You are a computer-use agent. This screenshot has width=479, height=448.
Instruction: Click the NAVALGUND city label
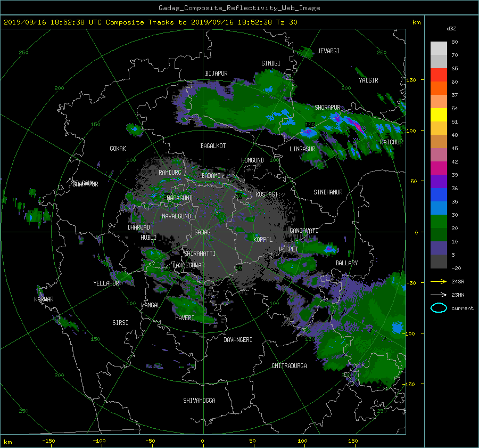(176, 216)
